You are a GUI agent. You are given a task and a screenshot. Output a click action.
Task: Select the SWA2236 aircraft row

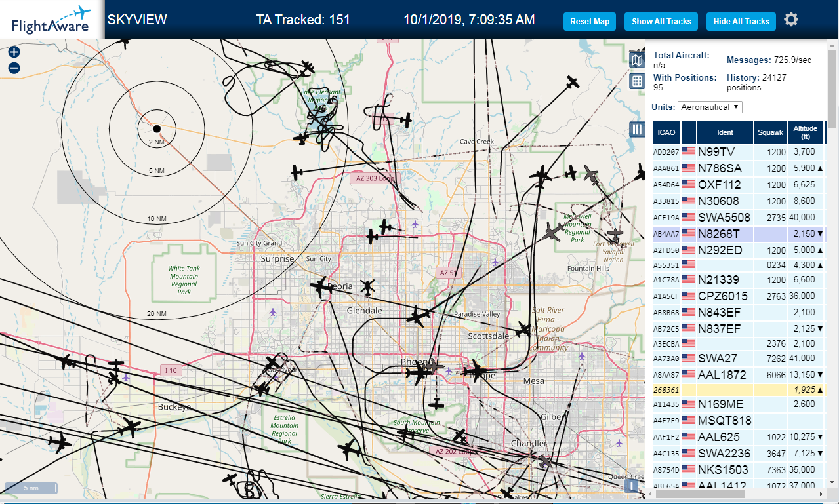(x=739, y=453)
